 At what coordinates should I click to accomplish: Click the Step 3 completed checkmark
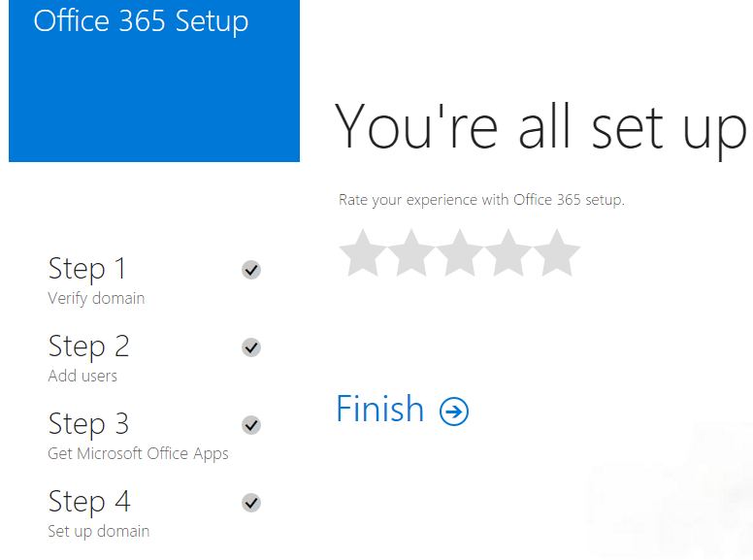click(x=251, y=425)
